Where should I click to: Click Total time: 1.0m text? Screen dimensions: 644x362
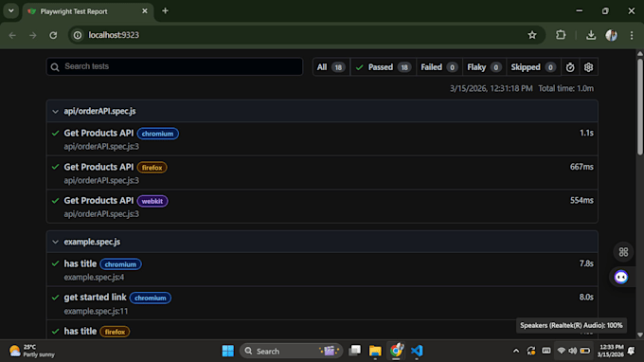[x=566, y=88]
